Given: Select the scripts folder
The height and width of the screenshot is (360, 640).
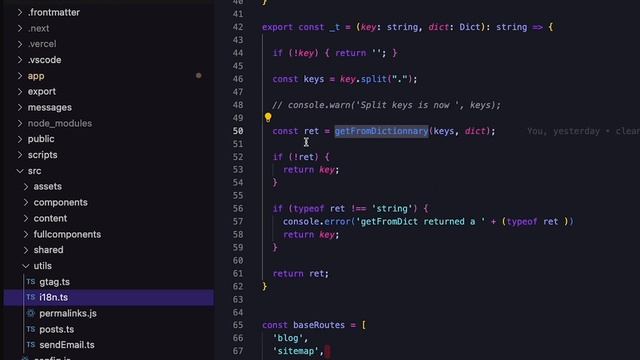Looking at the screenshot, I should point(42,155).
